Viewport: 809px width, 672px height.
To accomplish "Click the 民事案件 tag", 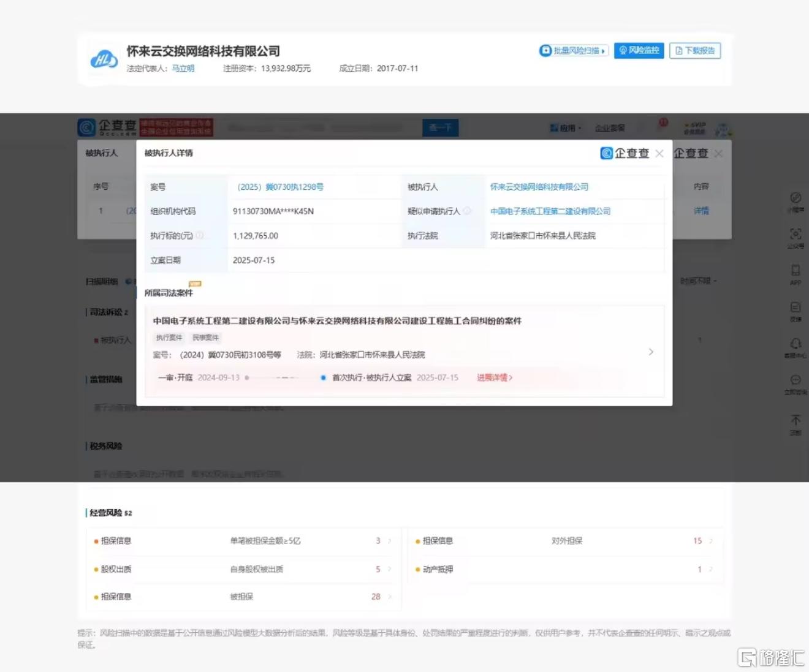I will pos(205,338).
